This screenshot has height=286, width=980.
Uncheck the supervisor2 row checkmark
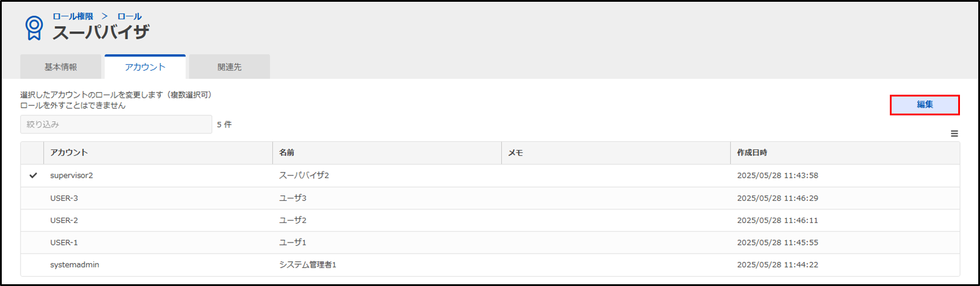point(33,175)
